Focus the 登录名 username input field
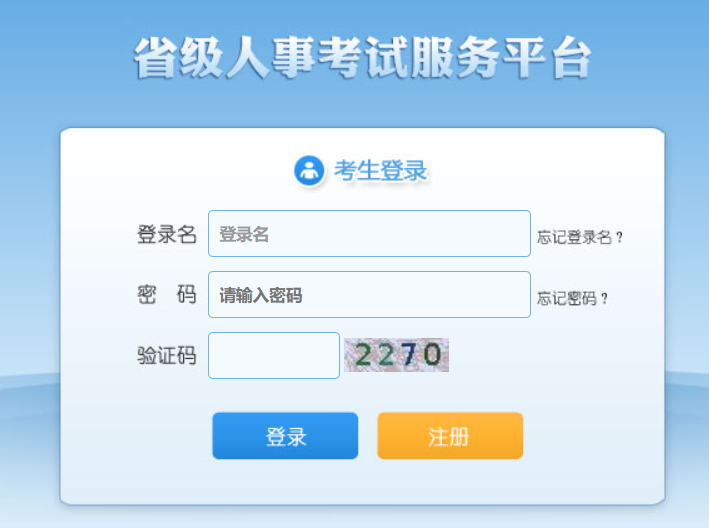Viewport: 709px width, 528px height. (x=369, y=234)
